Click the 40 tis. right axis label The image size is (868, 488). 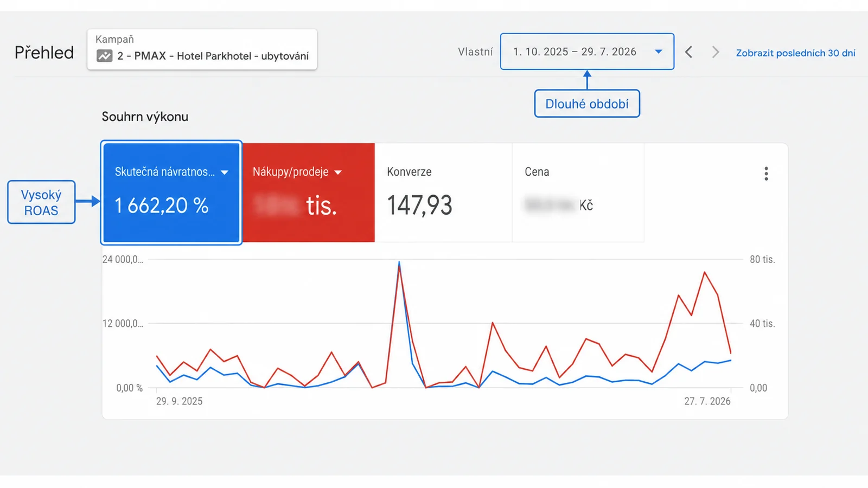pos(762,324)
